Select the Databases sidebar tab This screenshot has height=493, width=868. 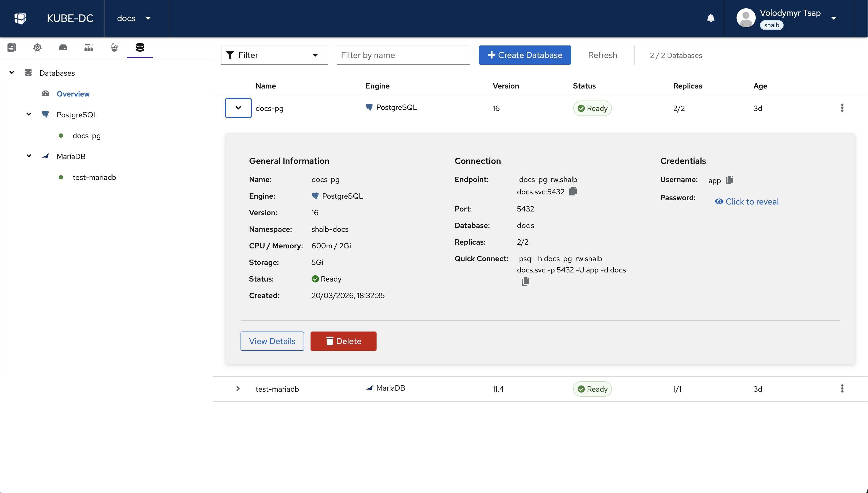coord(140,47)
